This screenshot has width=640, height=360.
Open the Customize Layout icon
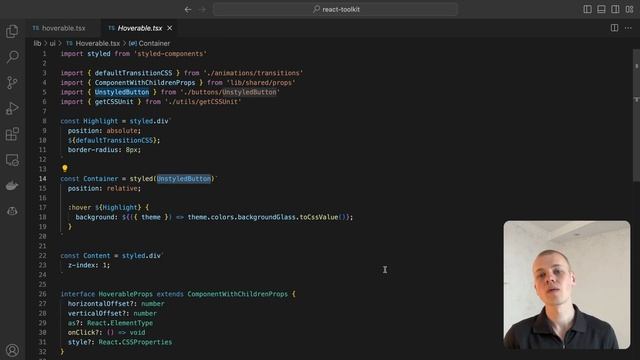[x=629, y=9]
